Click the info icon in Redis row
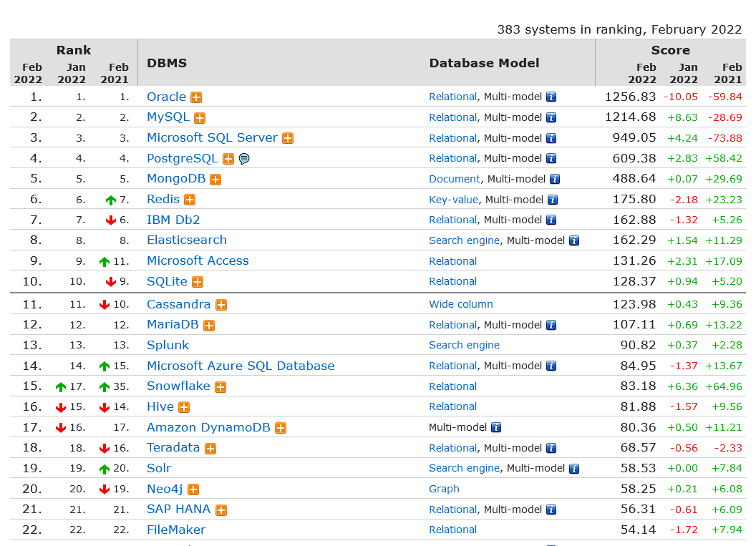The width and height of the screenshot is (756, 546). 553,200
